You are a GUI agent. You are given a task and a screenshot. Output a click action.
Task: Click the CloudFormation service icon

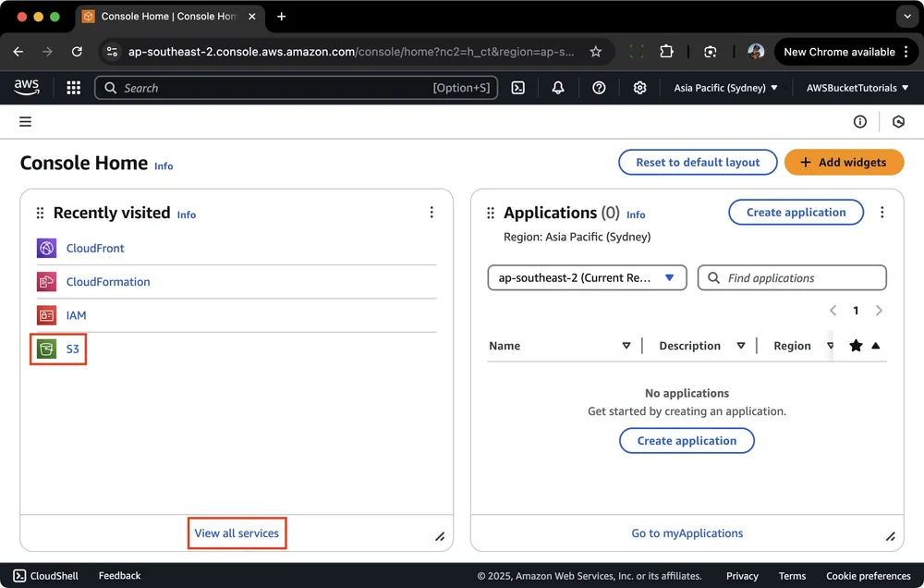click(x=46, y=282)
